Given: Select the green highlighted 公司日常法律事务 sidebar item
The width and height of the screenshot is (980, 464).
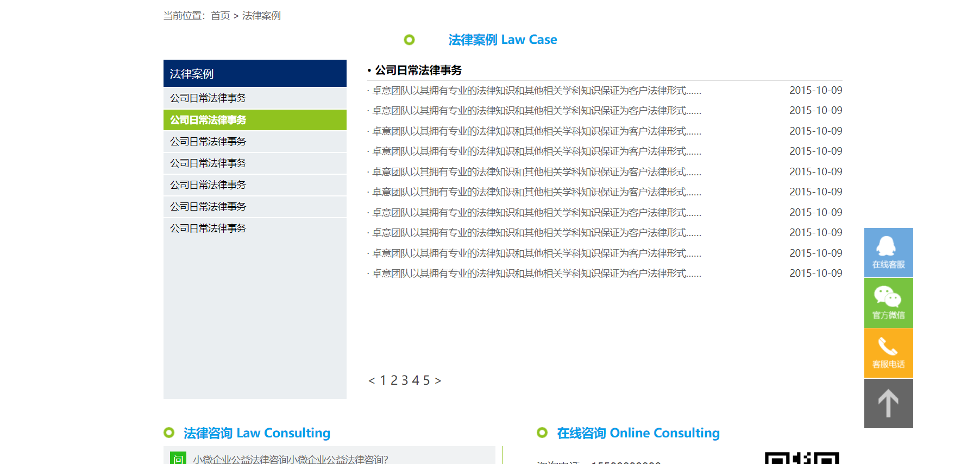Looking at the screenshot, I should (255, 120).
